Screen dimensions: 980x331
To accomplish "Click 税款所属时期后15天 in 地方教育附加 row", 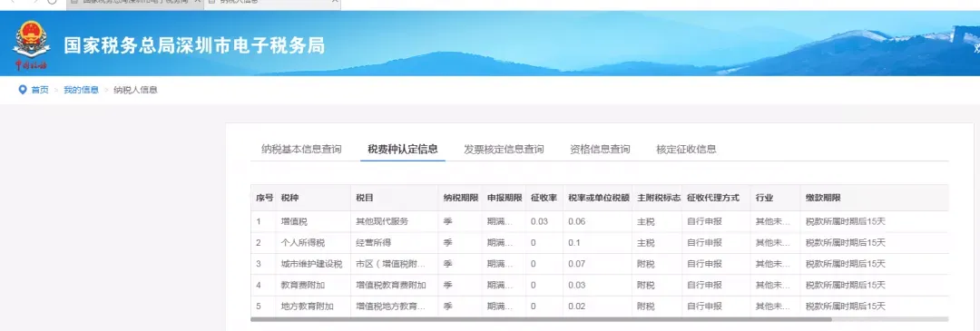I will point(846,307).
